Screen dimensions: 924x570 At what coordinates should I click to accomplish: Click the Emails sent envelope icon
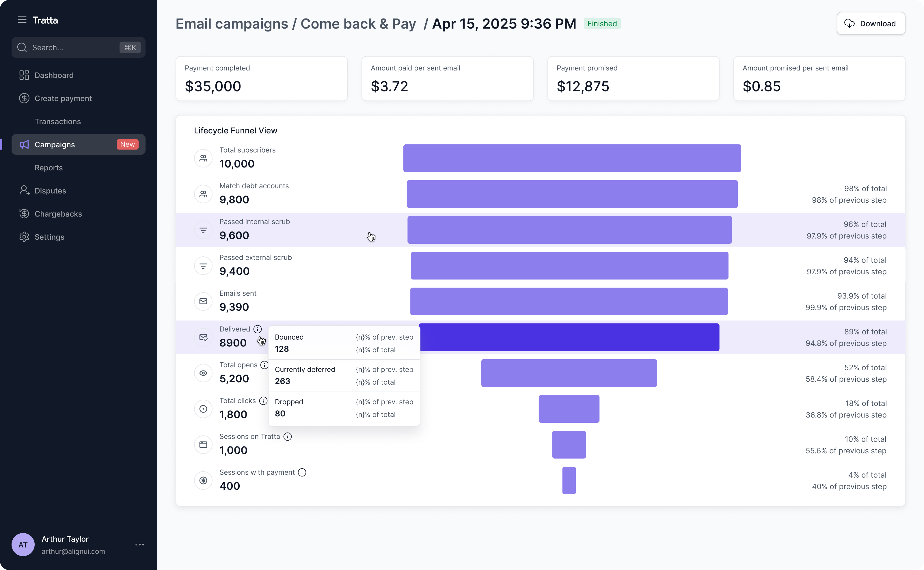coord(203,301)
